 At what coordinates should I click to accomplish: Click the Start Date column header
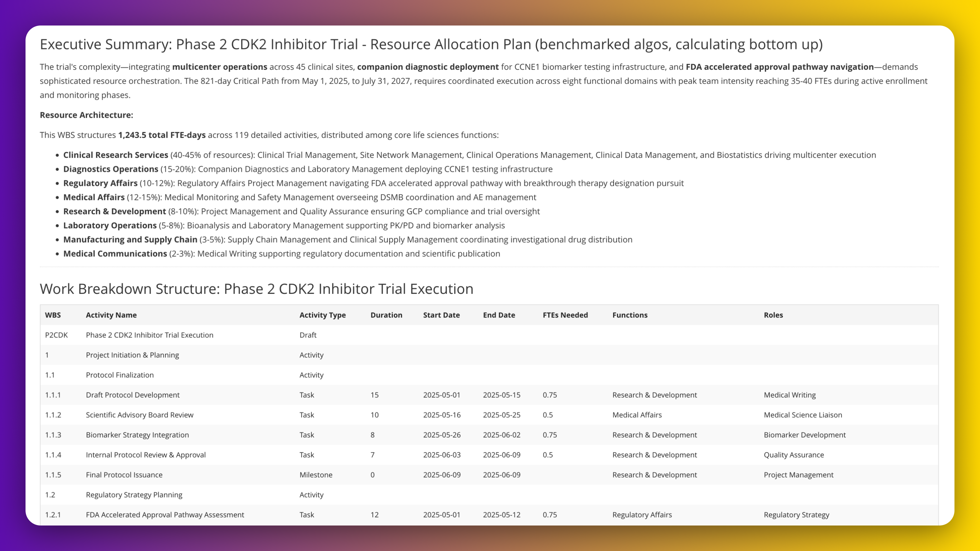[x=441, y=315]
